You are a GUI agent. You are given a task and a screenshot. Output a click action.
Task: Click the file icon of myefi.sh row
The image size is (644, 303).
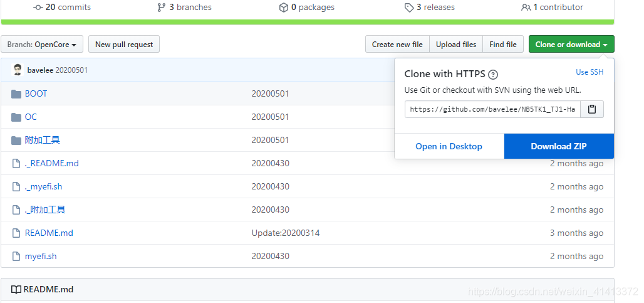pyautogui.click(x=16, y=257)
